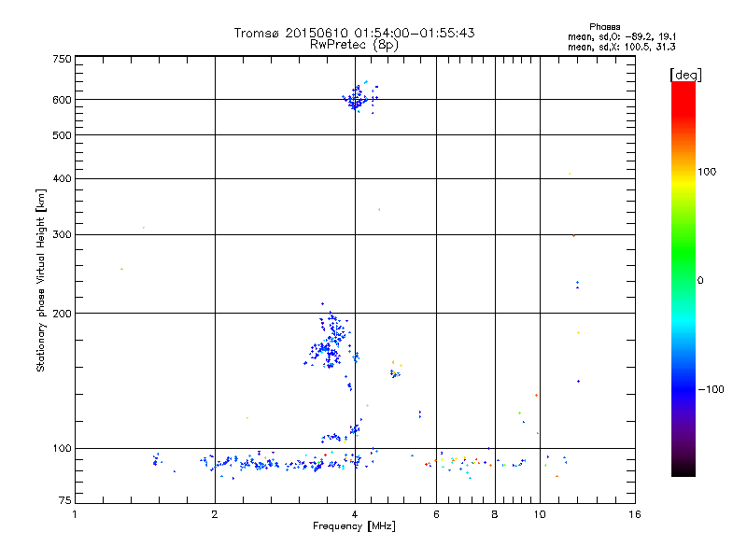
Task: Click the 'Phases' header text
Action: [x=604, y=27]
